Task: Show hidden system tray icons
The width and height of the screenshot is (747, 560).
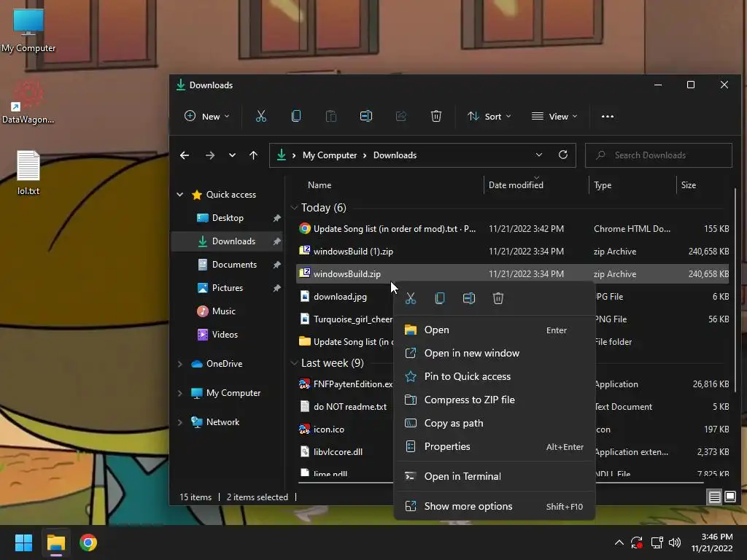Action: click(x=619, y=542)
